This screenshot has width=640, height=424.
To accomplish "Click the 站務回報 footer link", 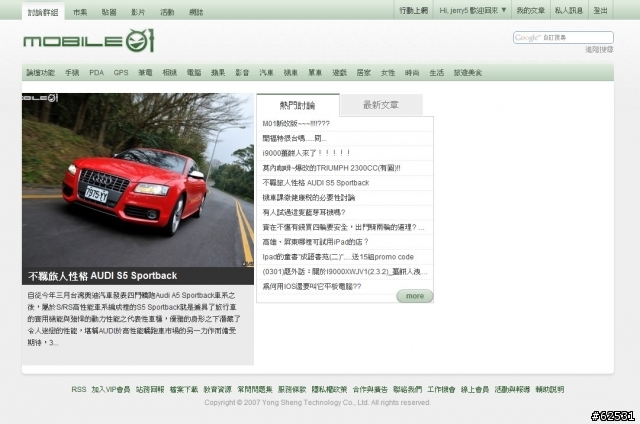I will coord(150,389).
